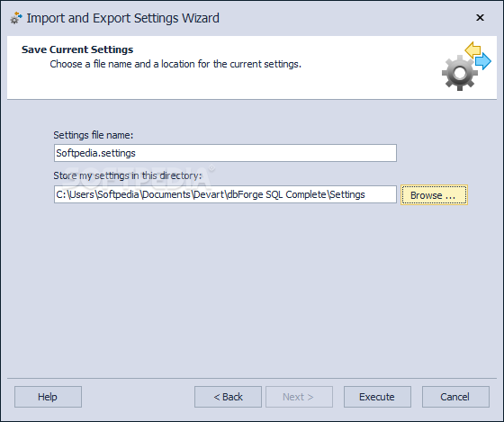504x422 pixels.
Task: Open the Browse directory dialog
Action: (434, 194)
